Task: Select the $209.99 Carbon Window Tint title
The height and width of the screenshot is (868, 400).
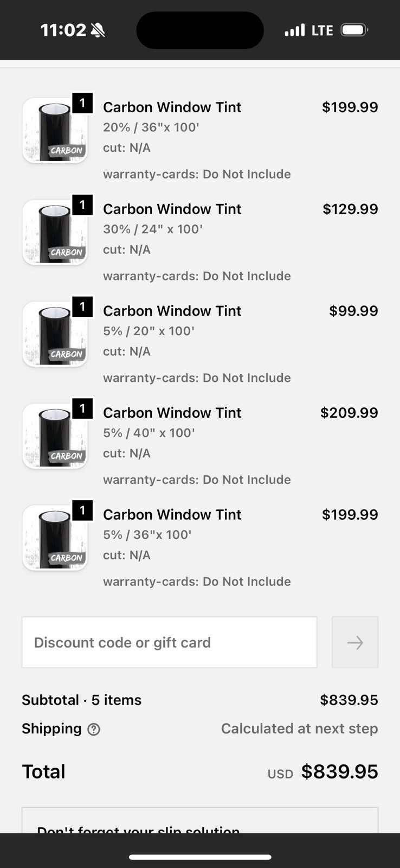Action: [x=172, y=413]
